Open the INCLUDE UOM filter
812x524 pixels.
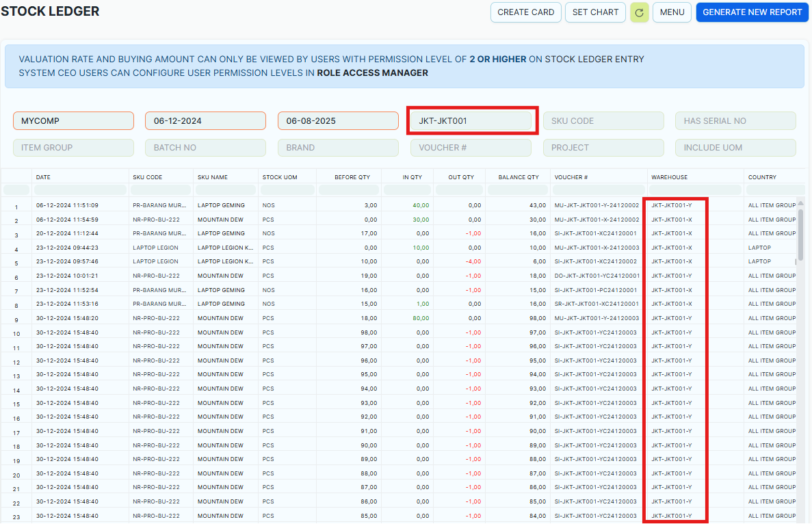click(735, 148)
